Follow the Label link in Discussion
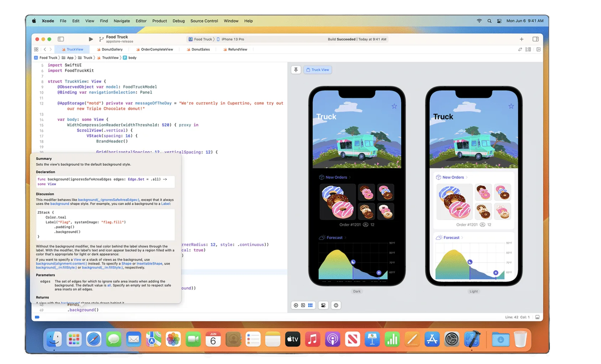This screenshot has height=364, width=601. pyautogui.click(x=166, y=204)
